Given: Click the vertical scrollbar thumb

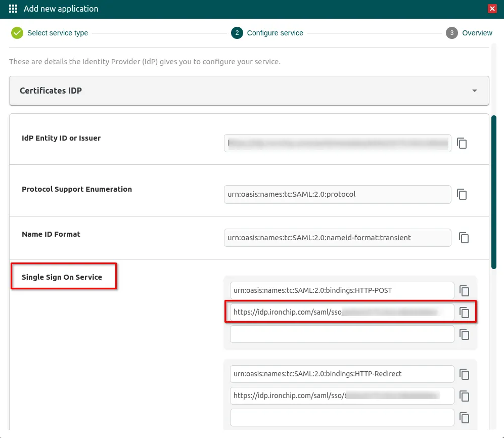Looking at the screenshot, I should point(494,192).
